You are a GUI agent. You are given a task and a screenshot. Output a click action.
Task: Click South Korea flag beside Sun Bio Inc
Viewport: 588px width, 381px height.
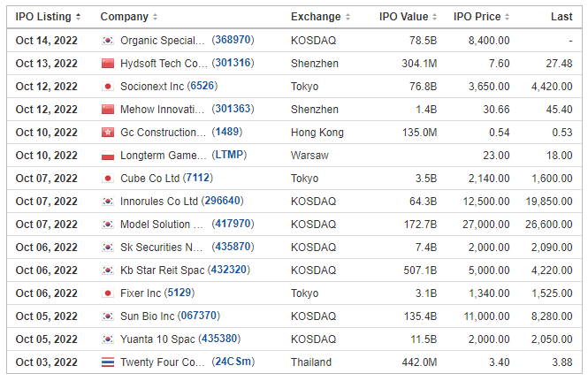(108, 316)
